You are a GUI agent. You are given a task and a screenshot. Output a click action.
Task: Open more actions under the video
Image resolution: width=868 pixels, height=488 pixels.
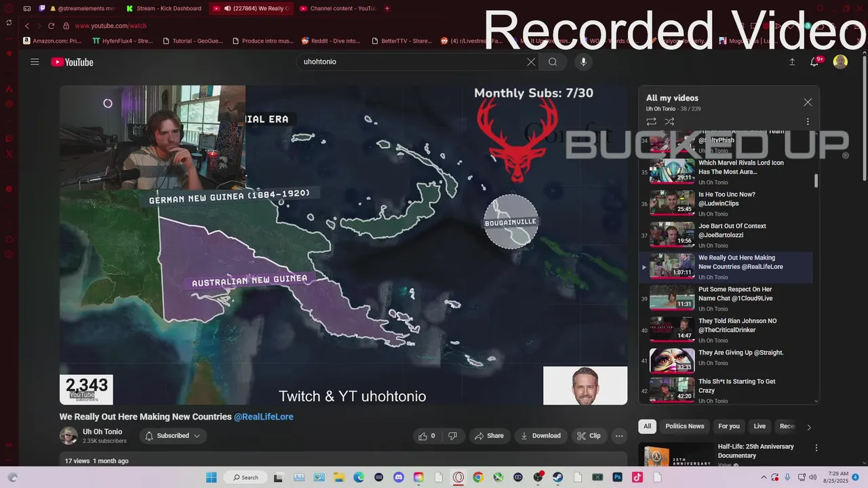point(618,436)
